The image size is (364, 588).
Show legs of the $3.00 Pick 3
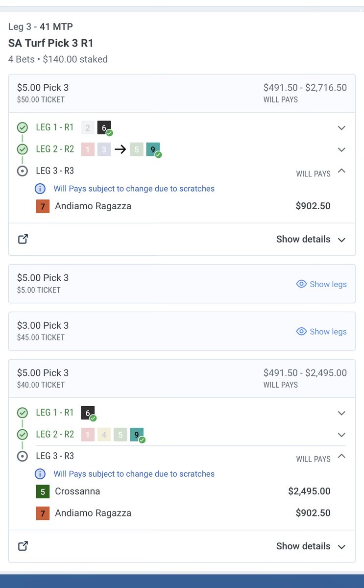point(321,332)
